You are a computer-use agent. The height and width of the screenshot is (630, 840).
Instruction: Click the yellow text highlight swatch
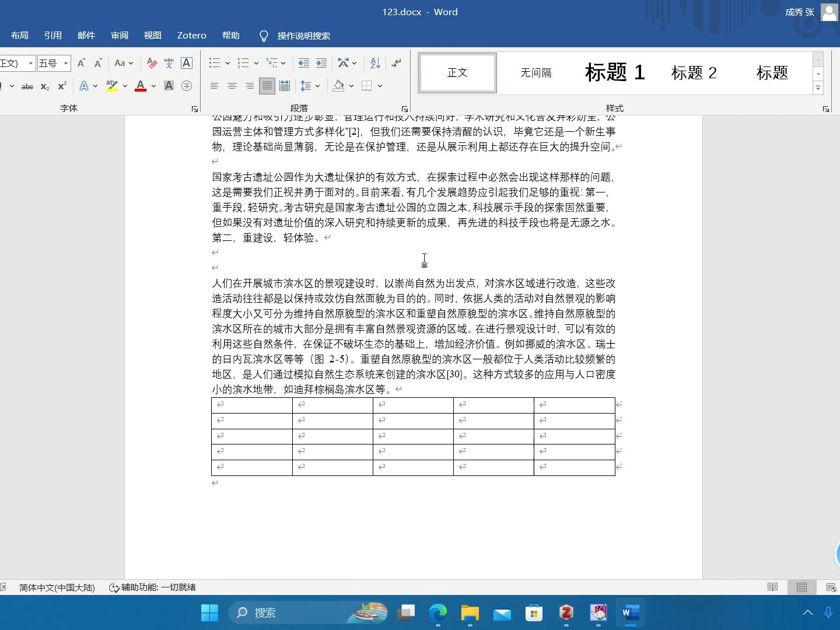click(x=111, y=86)
